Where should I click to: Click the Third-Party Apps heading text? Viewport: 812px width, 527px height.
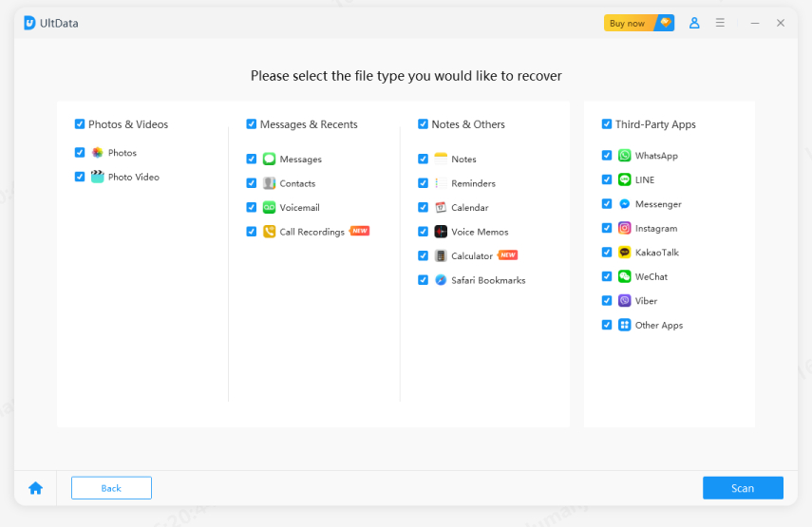[x=655, y=124]
